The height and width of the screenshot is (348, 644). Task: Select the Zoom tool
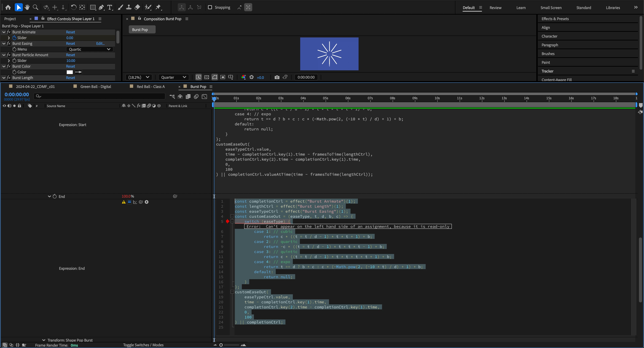point(36,7)
